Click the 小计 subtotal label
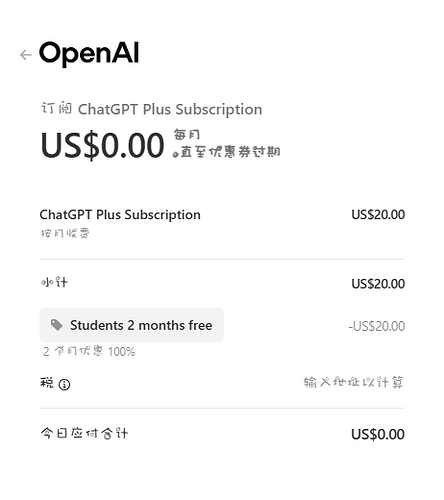Viewport: 444px width, 500px height. [54, 283]
